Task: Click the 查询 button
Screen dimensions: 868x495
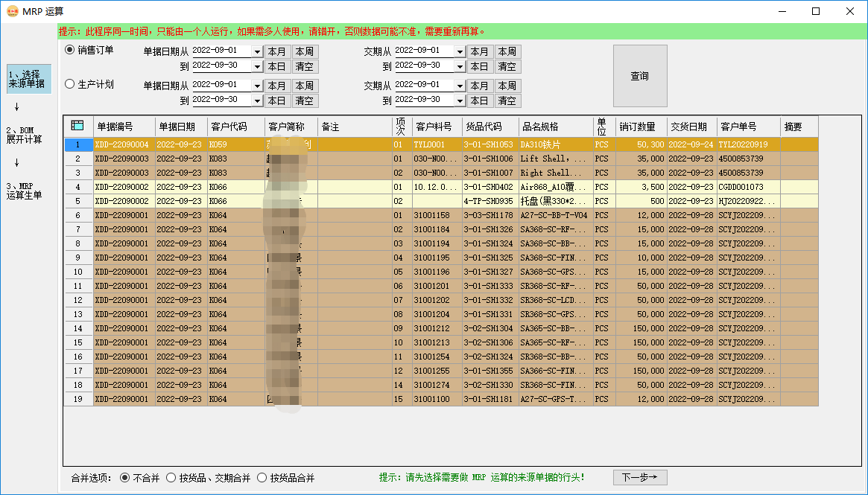Action: click(640, 76)
